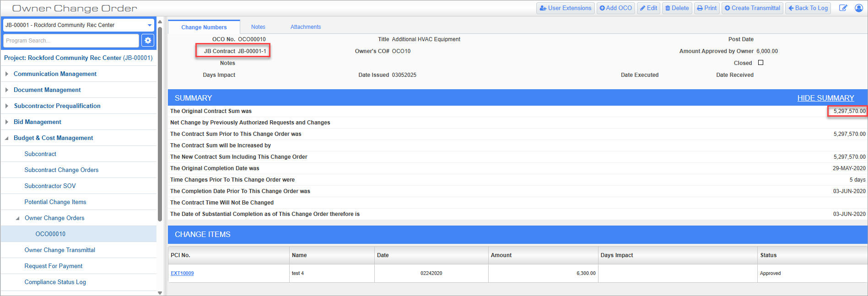Click Amount Approved by Owner value 6,000.00
The width and height of the screenshot is (868, 296).
point(767,51)
